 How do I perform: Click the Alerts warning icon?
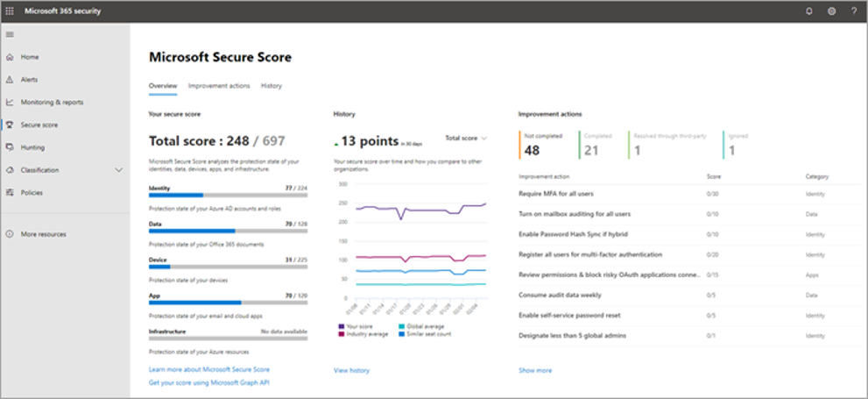pos(10,80)
